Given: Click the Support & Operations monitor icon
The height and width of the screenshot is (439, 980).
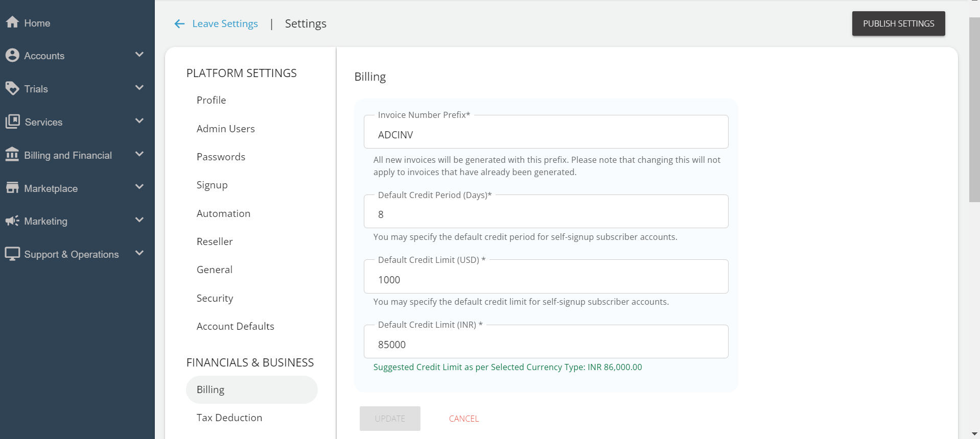Looking at the screenshot, I should point(12,254).
